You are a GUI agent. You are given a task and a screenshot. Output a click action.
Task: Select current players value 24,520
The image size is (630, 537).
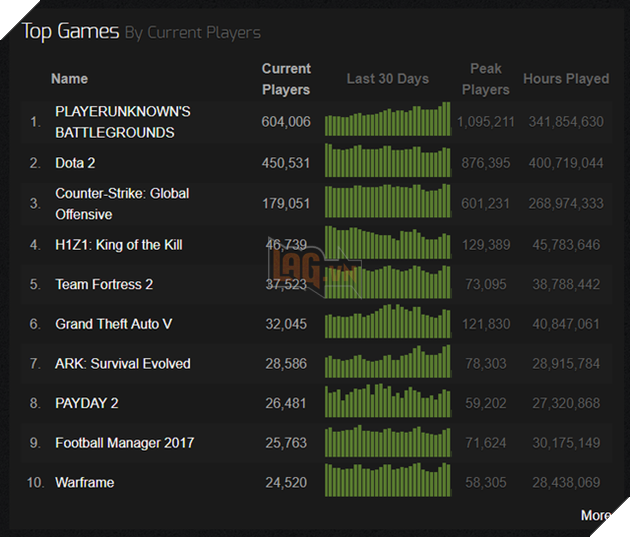point(286,482)
